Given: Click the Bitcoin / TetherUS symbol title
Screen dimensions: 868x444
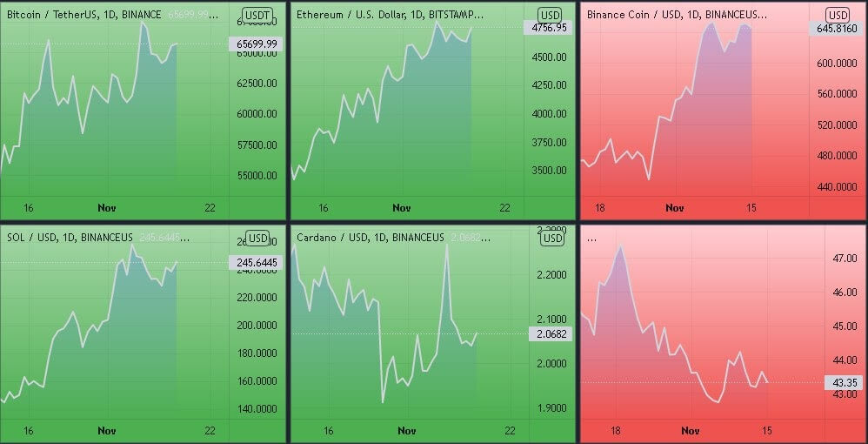Looking at the screenshot, I should (x=83, y=15).
